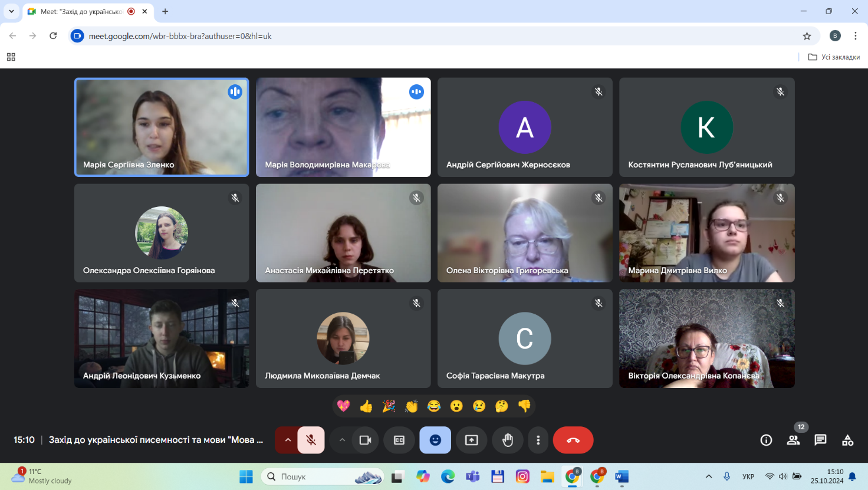The height and width of the screenshot is (490, 868).
Task: Show the participants list panel
Action: (x=793, y=440)
